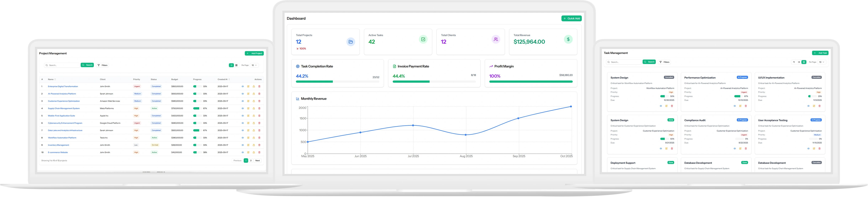Image resolution: width=868 pixels, height=198 pixels.
Task: Go to page 2 of projects
Action: [251, 161]
